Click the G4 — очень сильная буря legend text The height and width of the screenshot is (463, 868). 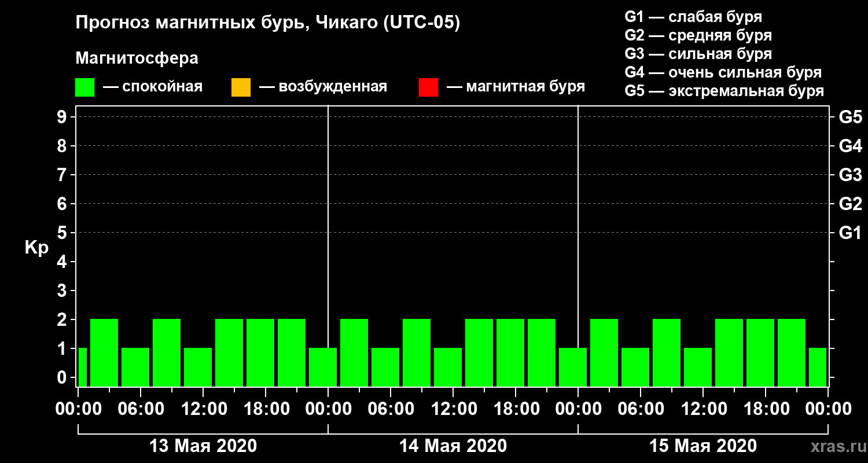point(723,72)
